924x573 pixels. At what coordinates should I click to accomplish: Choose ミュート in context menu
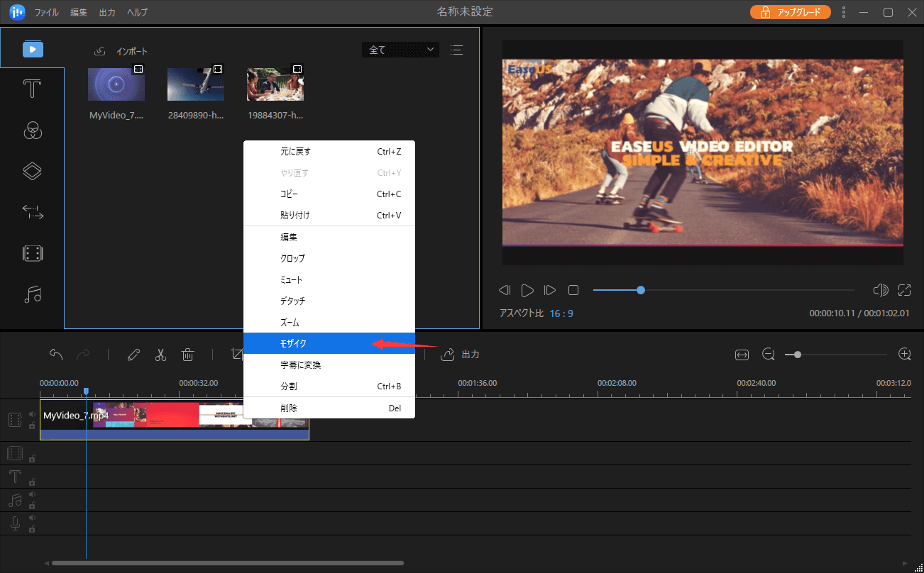[329, 280]
